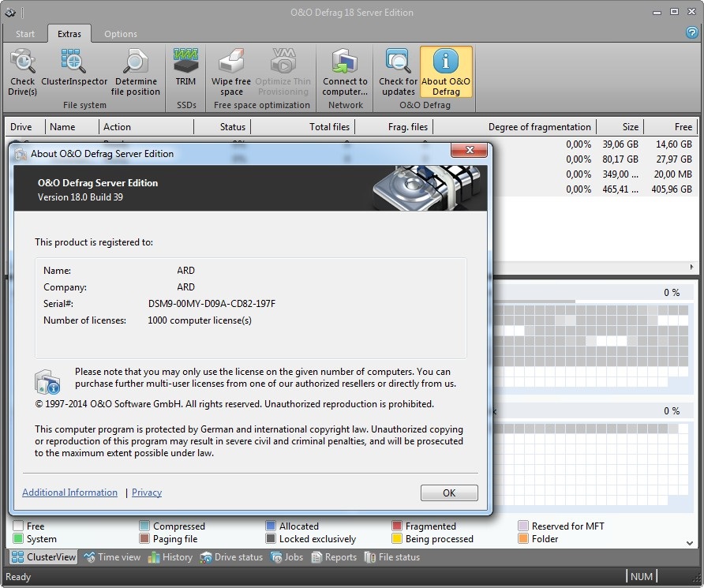704x588 pixels.
Task: Open the Reports tab
Action: tap(334, 557)
